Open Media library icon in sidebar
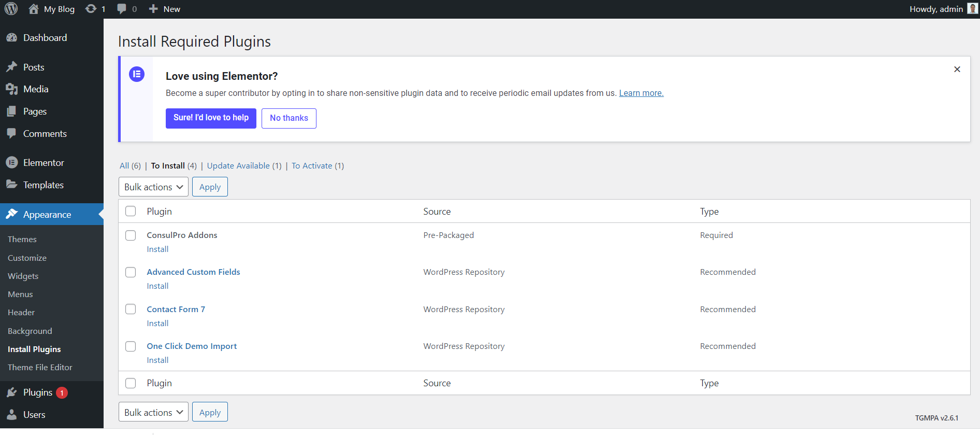 [11, 89]
